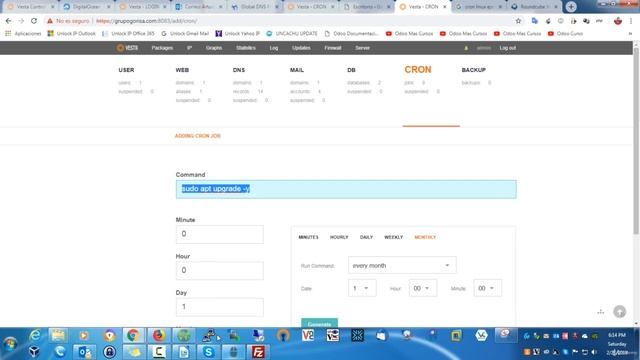The width and height of the screenshot is (640, 360).
Task: Click the Google Translate extension icon
Action: pyautogui.click(x=535, y=21)
